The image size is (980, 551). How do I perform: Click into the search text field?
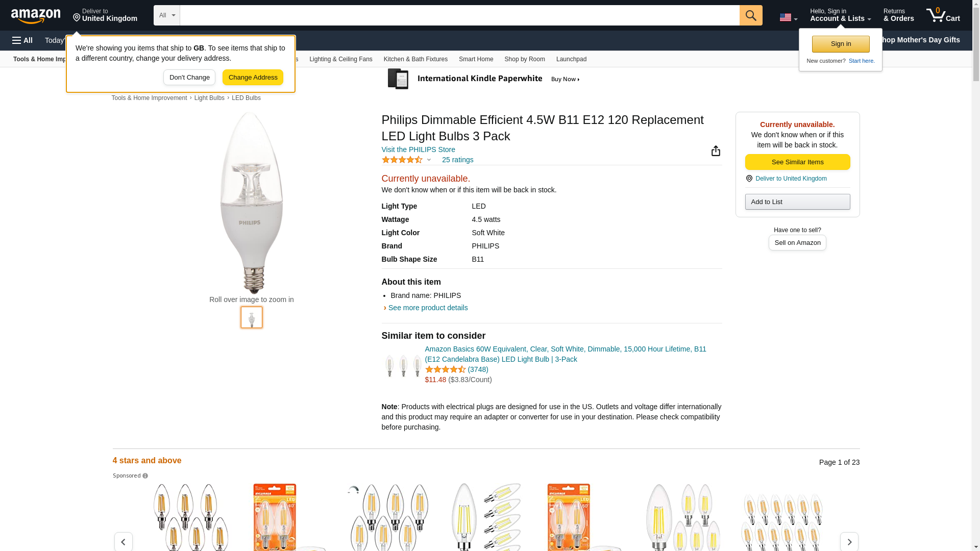459,15
